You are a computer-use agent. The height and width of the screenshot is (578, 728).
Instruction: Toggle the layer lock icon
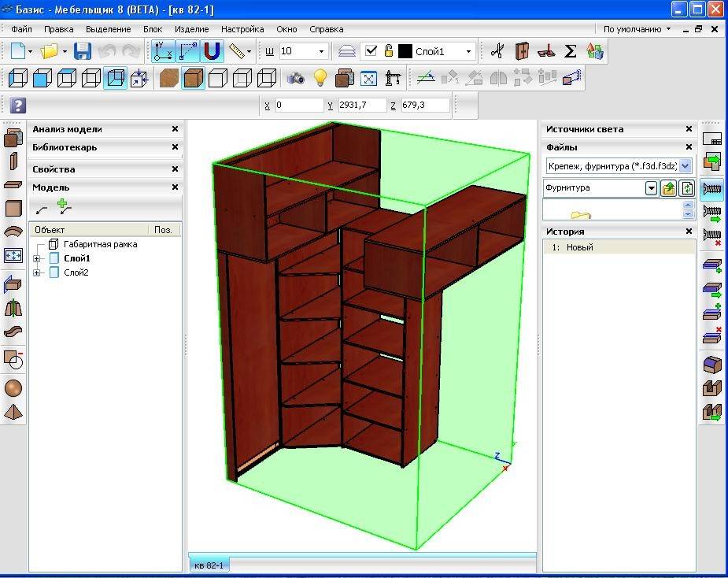[389, 50]
